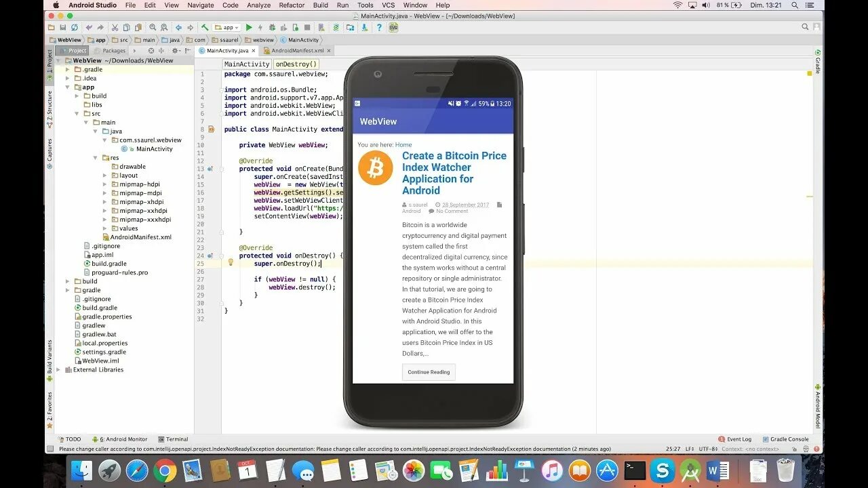Screen dimensions: 868x488
Task: Select the Packages view tab
Action: (110, 50)
